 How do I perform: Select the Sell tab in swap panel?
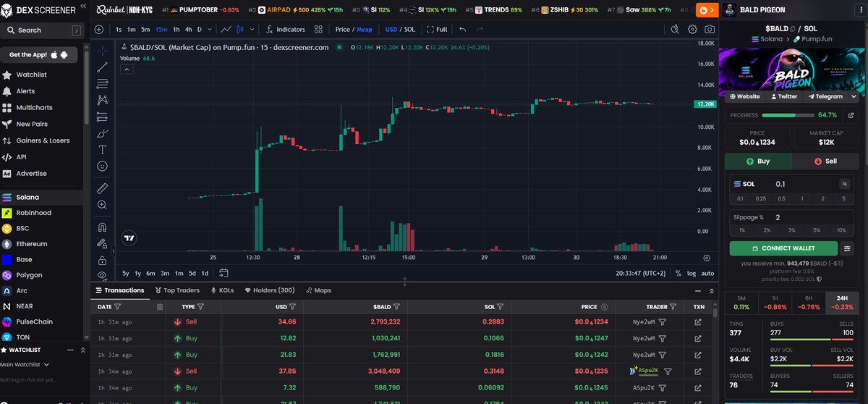826,161
